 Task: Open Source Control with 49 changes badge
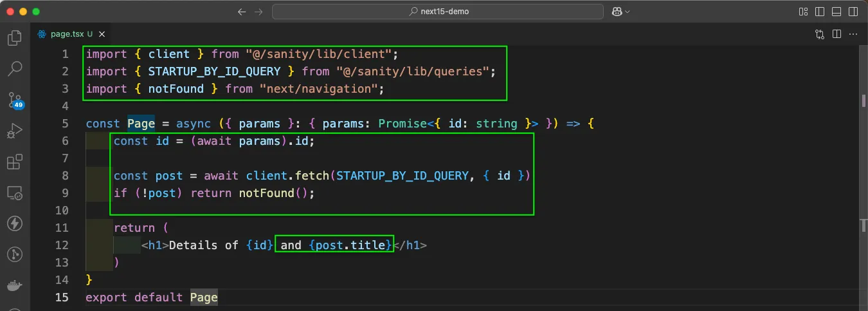coord(15,100)
